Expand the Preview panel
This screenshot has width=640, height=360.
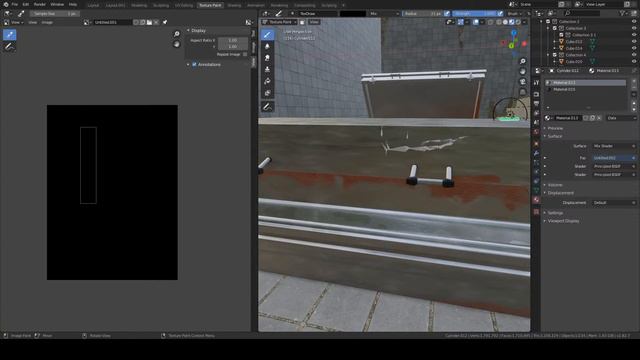coord(555,128)
